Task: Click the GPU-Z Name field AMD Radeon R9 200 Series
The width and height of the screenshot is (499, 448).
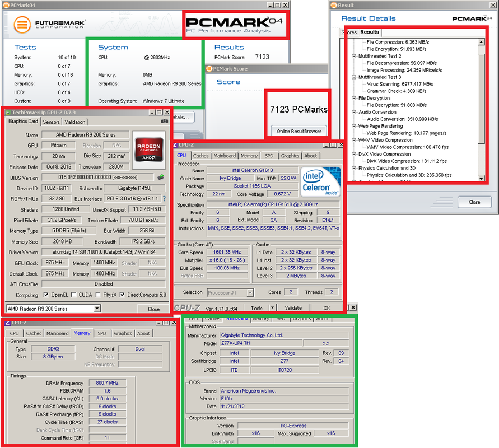Action: tap(85, 134)
